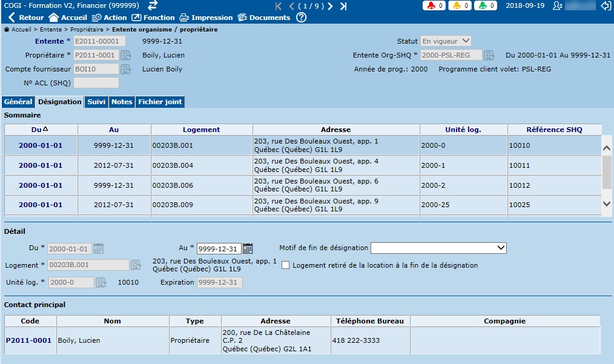Open Motif de fin de désignation dropdown
614x364 pixels.
click(438, 248)
